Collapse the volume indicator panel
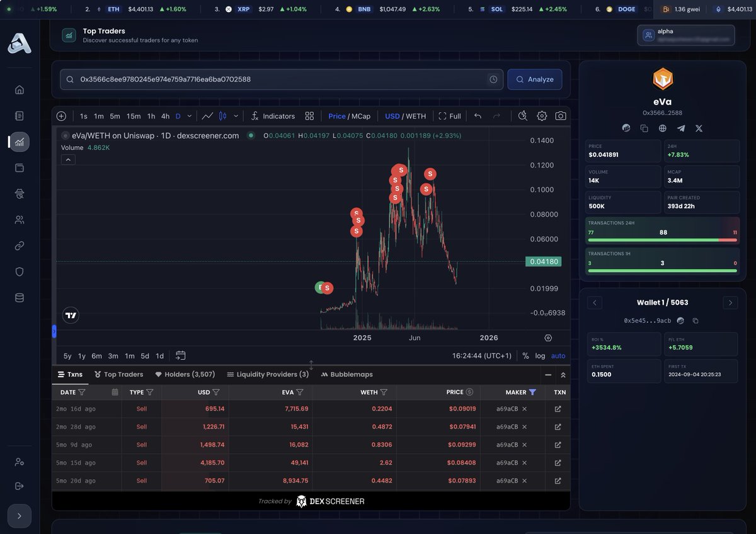756x534 pixels. point(68,159)
